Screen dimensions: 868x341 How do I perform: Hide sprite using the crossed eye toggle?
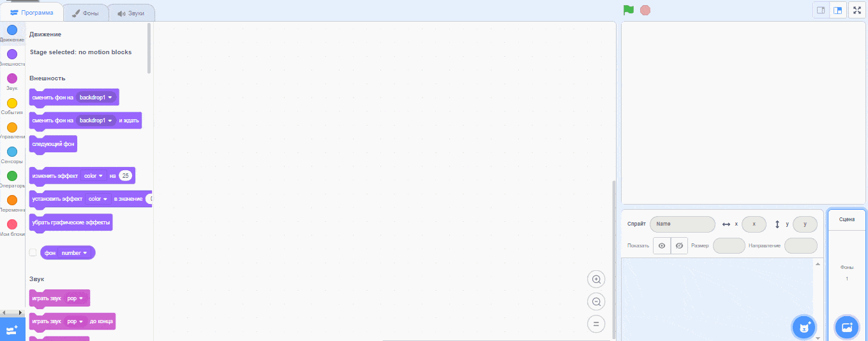(679, 245)
